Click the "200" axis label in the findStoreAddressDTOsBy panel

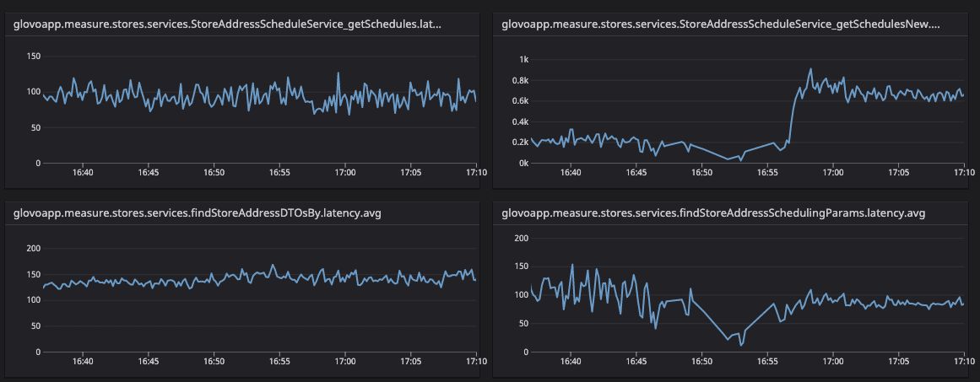34,249
